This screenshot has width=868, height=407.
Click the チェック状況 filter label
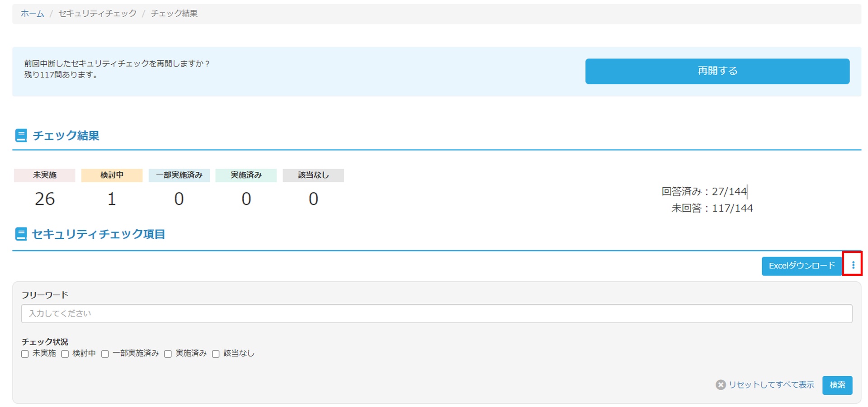click(x=45, y=342)
